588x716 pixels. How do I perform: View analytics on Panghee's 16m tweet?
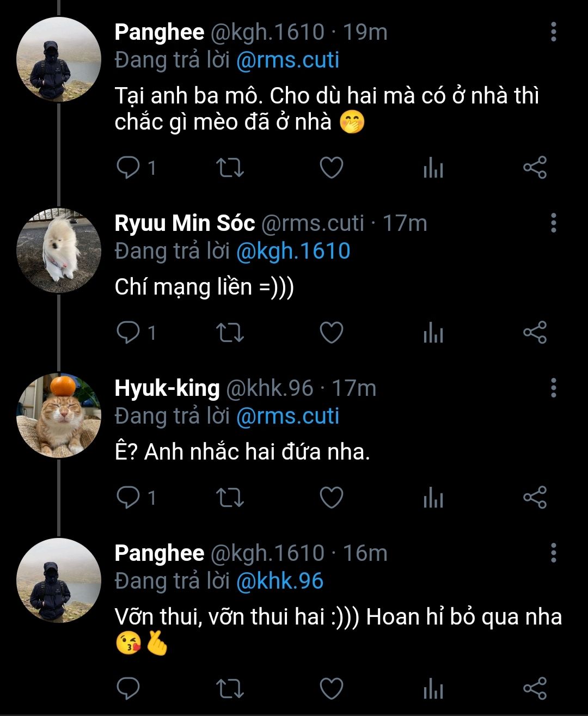pos(433,689)
